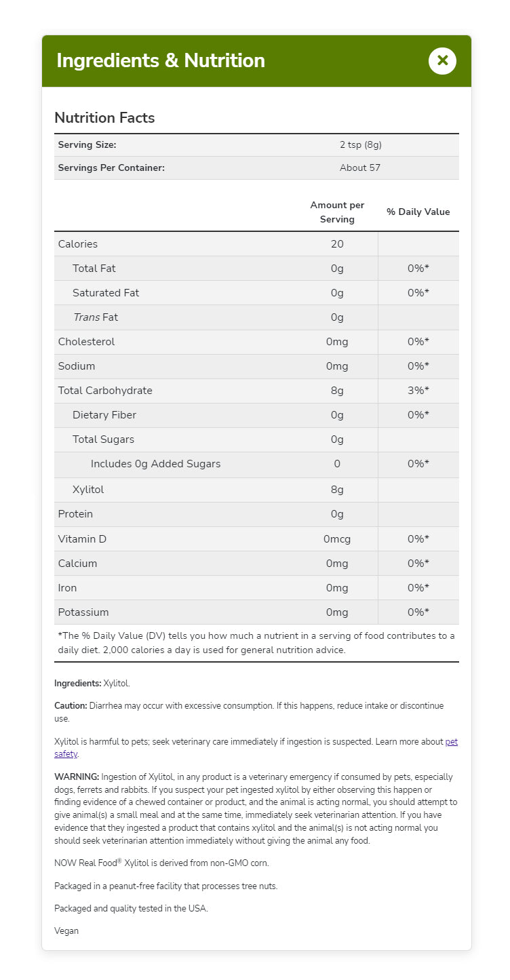
Task: Select the Xylitol row in the nutrition table
Action: 88,490
